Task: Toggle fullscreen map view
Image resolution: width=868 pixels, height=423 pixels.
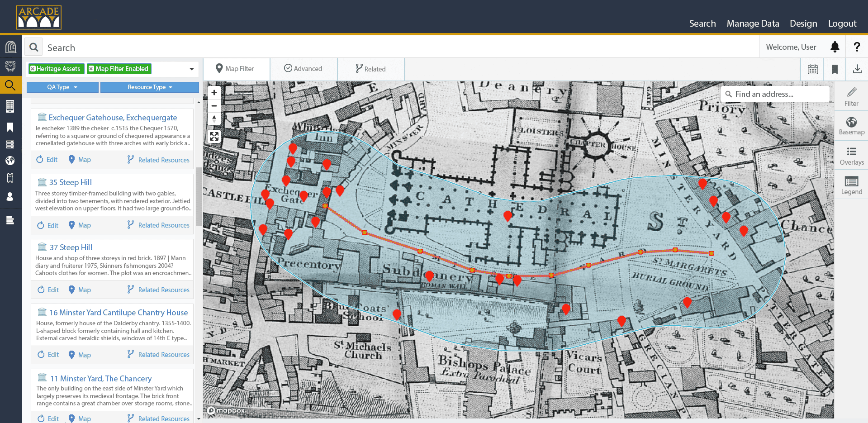Action: (214, 136)
